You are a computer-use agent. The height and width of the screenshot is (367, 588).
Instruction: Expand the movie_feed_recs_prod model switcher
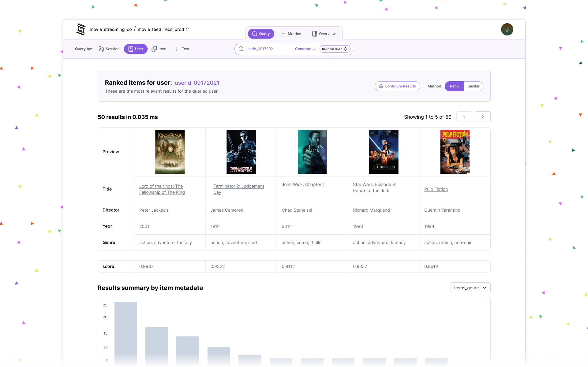(x=163, y=29)
